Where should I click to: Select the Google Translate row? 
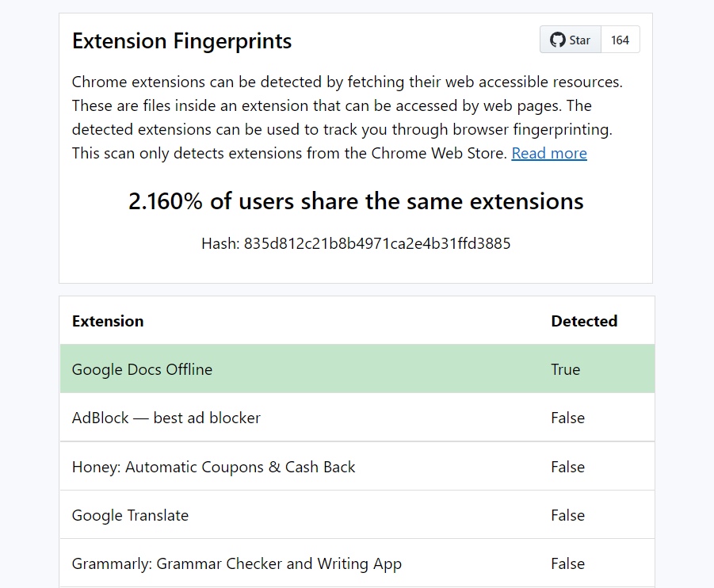pos(130,515)
